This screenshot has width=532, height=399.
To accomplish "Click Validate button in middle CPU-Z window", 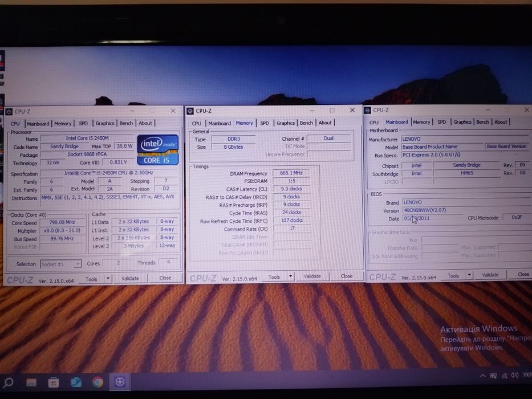I will click(312, 276).
